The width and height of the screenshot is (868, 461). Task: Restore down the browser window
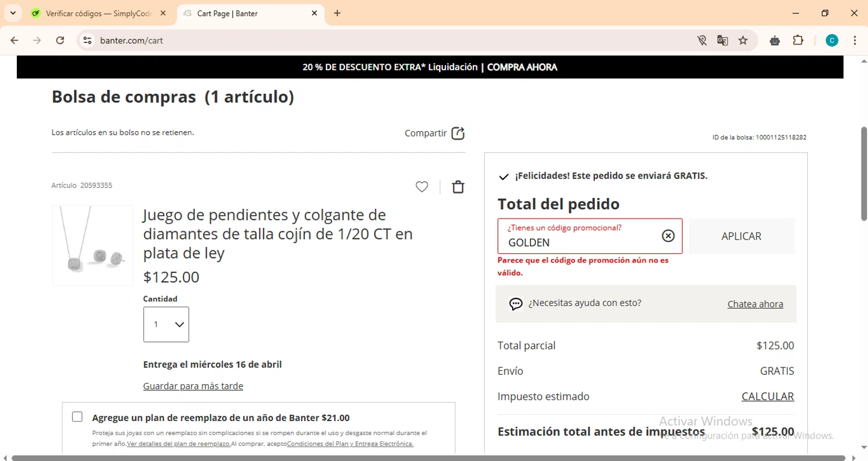(825, 13)
